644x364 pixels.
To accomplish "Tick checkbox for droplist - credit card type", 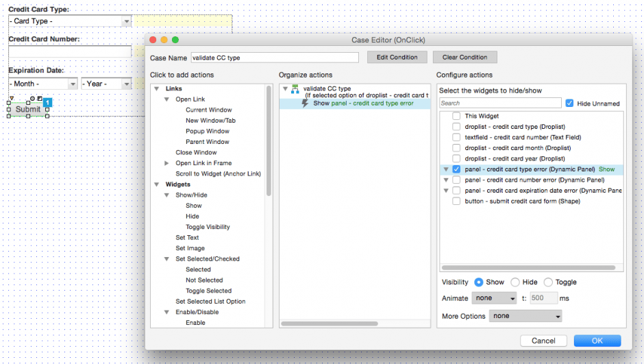I will (x=456, y=127).
